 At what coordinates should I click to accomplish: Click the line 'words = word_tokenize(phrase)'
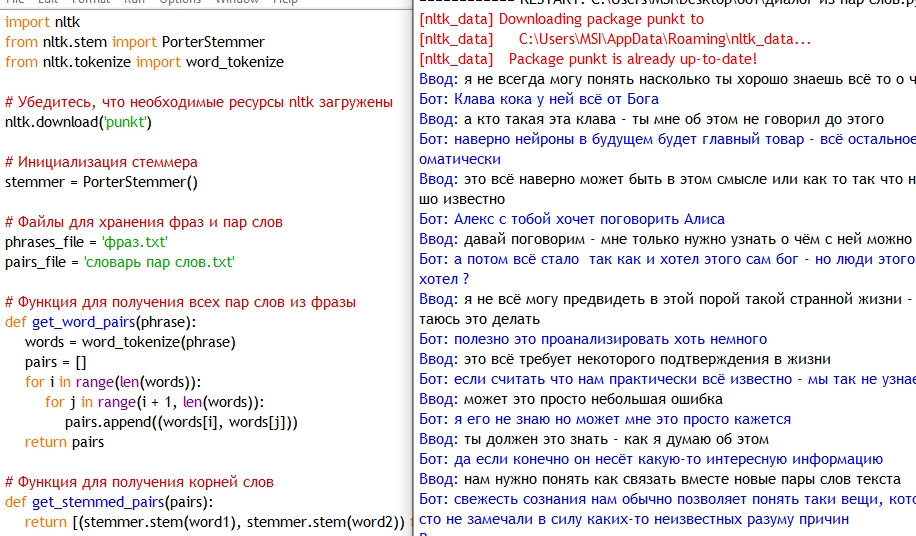130,342
